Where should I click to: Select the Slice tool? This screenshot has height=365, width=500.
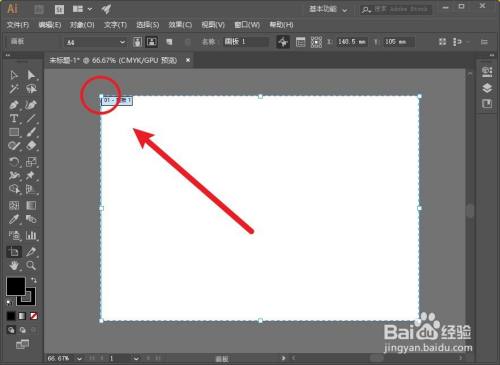pos(31,252)
